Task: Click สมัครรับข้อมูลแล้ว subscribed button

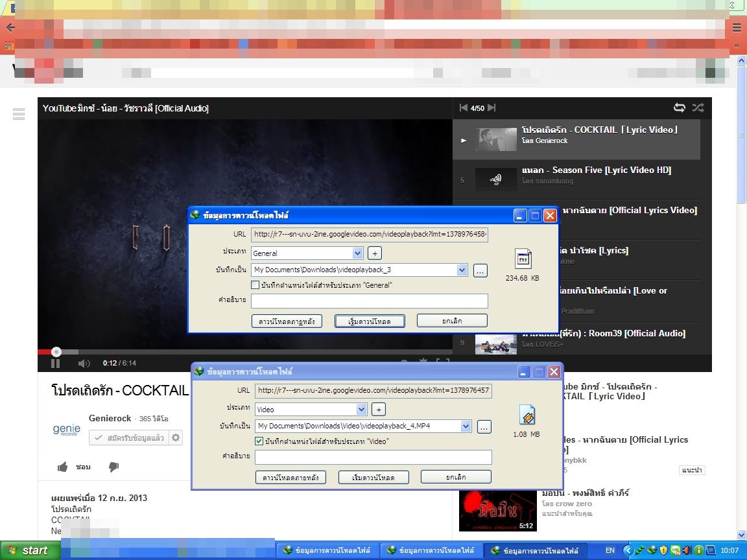Action: coord(128,437)
